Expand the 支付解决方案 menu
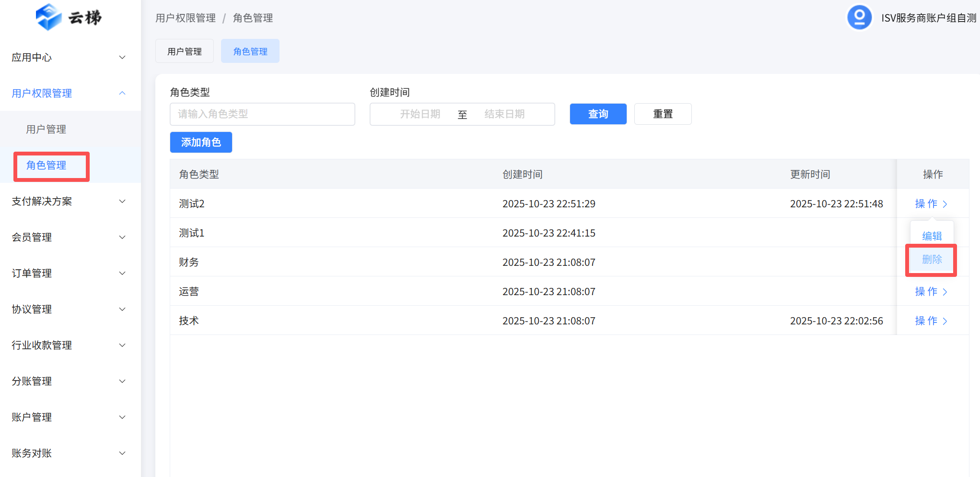The height and width of the screenshot is (477, 980). point(70,202)
